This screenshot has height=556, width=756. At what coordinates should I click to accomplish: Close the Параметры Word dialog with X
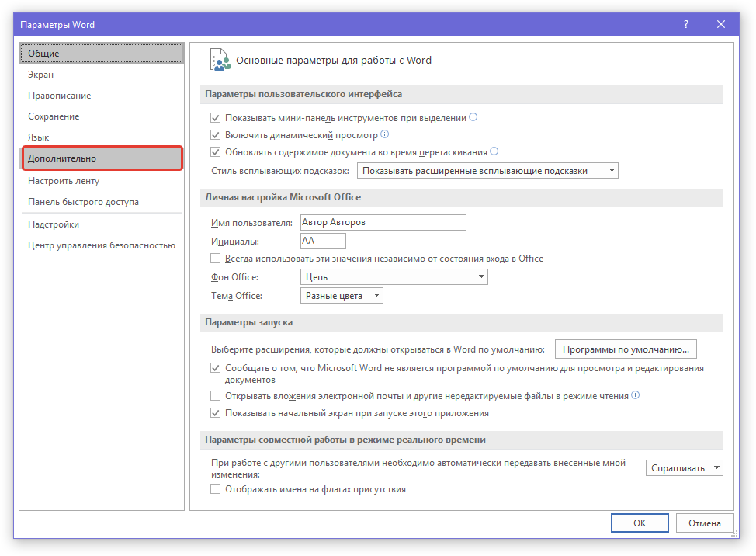click(x=721, y=25)
